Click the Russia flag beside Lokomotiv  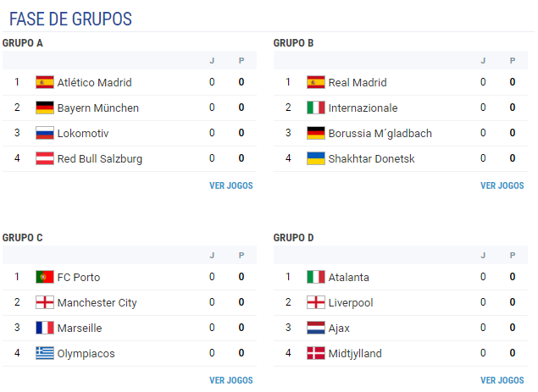click(x=45, y=133)
